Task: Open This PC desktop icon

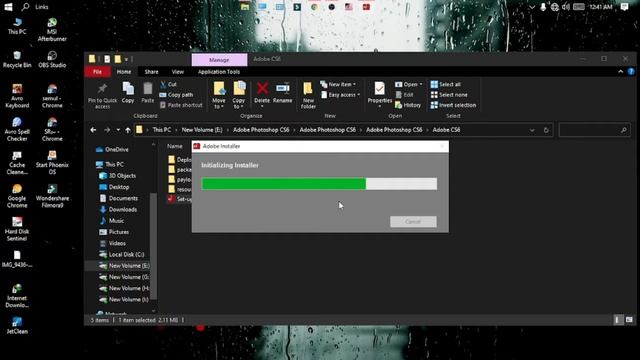Action: (17, 26)
